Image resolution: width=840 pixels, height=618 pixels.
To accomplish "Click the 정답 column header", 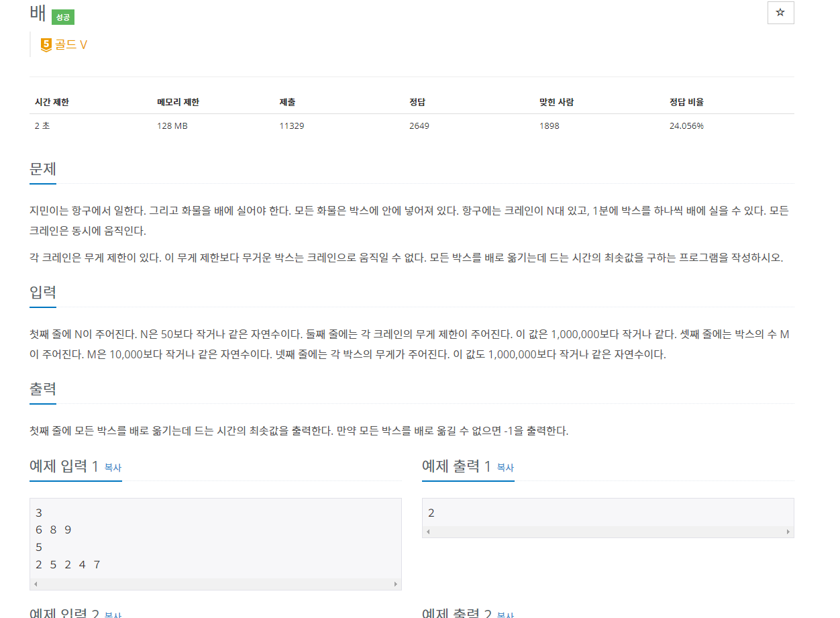I will click(x=417, y=102).
